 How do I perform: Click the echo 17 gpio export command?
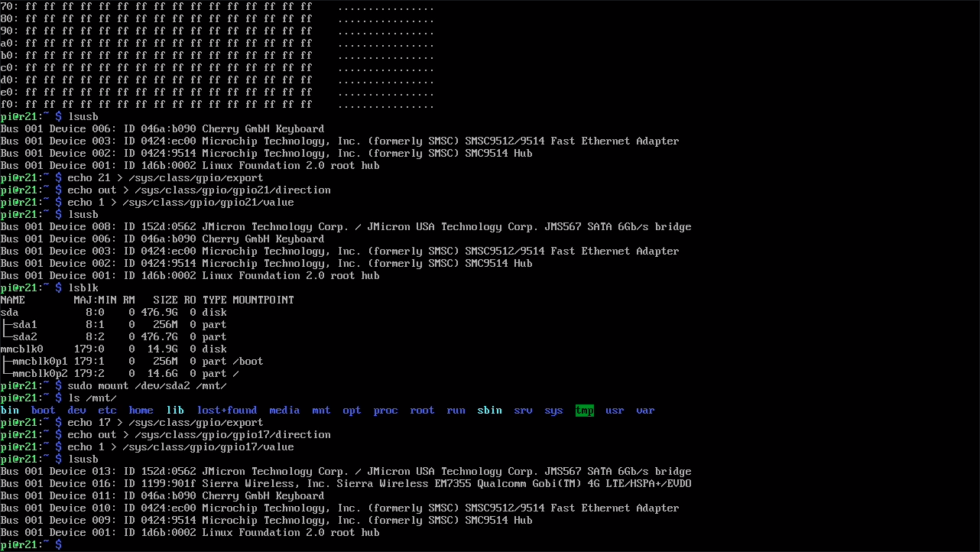165,423
